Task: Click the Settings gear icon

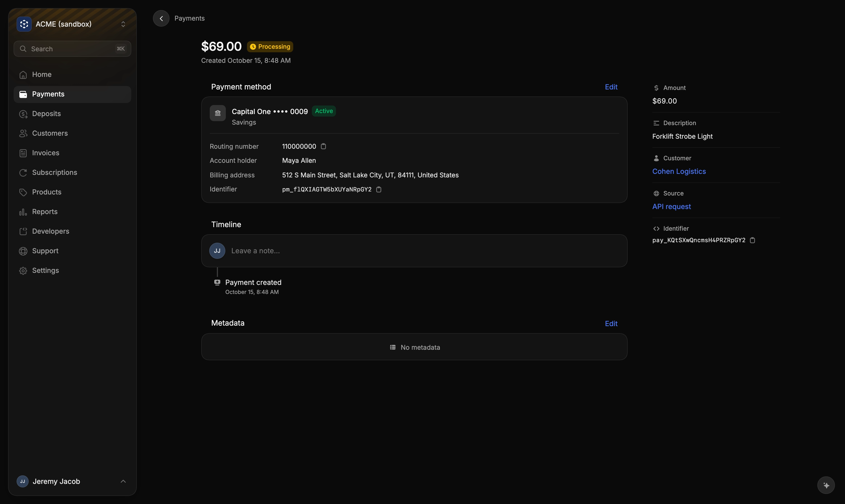Action: pos(23,271)
